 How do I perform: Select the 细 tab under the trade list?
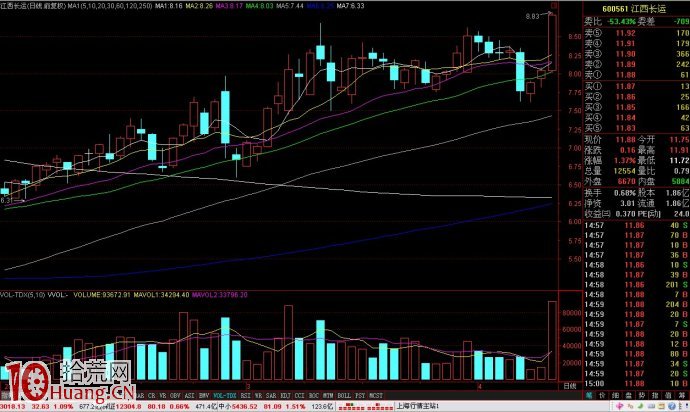point(615,396)
